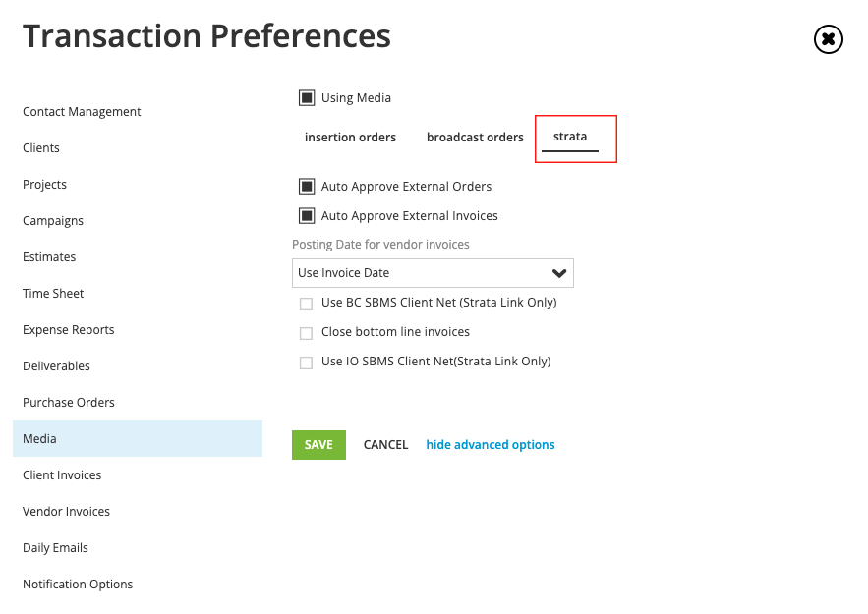Image resolution: width=868 pixels, height=614 pixels.
Task: Enable Use BC SBMS Client Net
Action: (x=307, y=304)
